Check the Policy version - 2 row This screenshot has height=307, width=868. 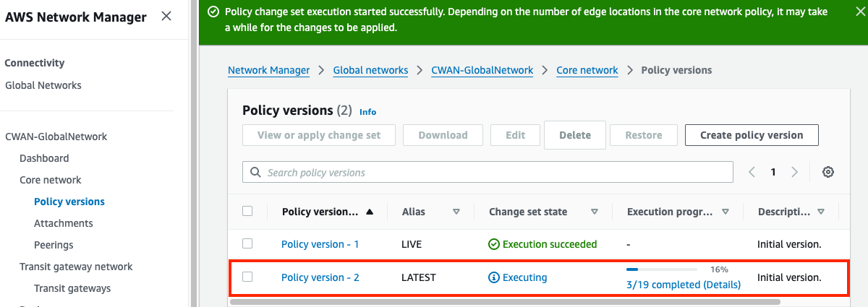point(247,277)
